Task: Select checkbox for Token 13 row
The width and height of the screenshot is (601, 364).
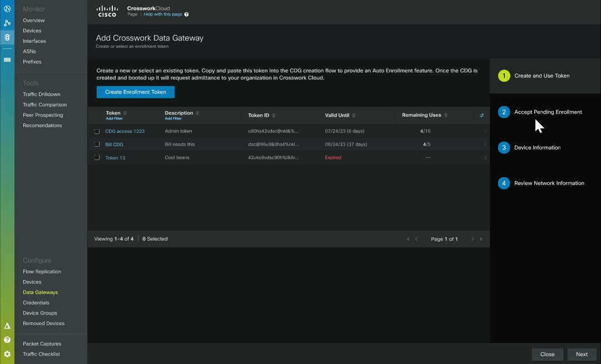Action: (97, 157)
